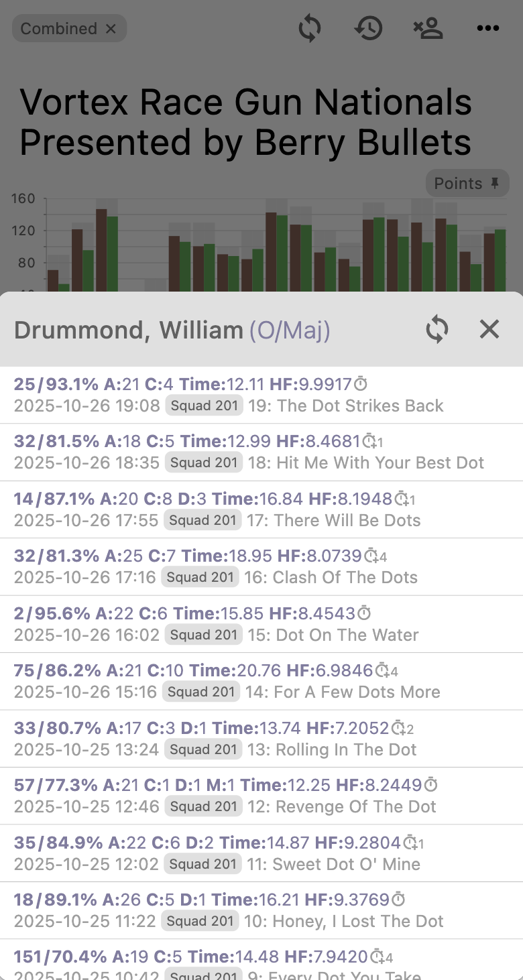Open the three-dot more options menu
The image size is (523, 980).
(487, 28)
